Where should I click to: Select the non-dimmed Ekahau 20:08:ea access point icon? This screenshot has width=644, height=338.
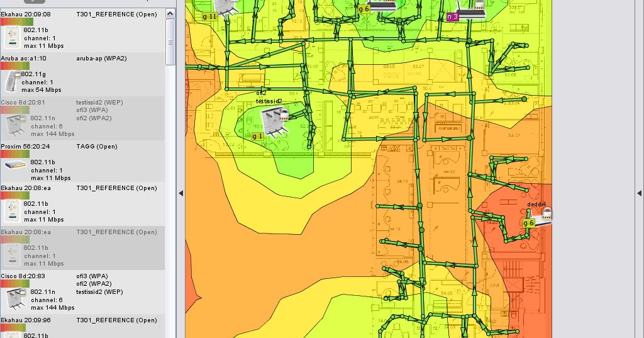[x=12, y=211]
